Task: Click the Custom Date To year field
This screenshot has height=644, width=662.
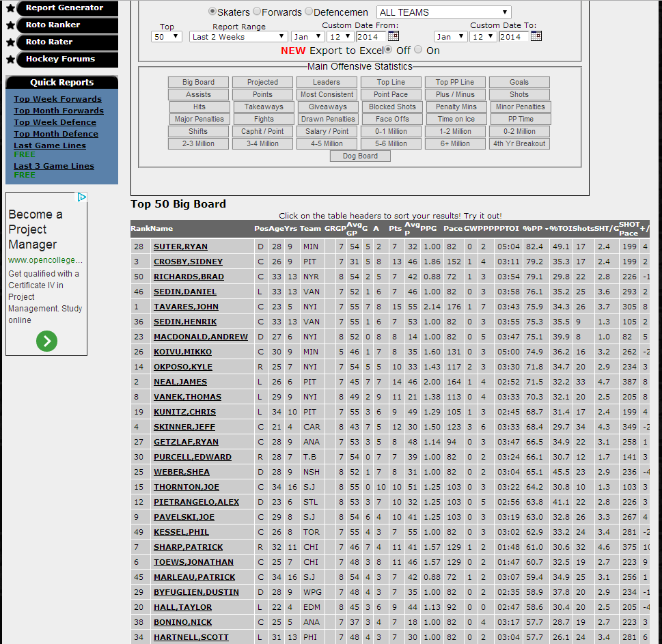Action: click(x=513, y=37)
